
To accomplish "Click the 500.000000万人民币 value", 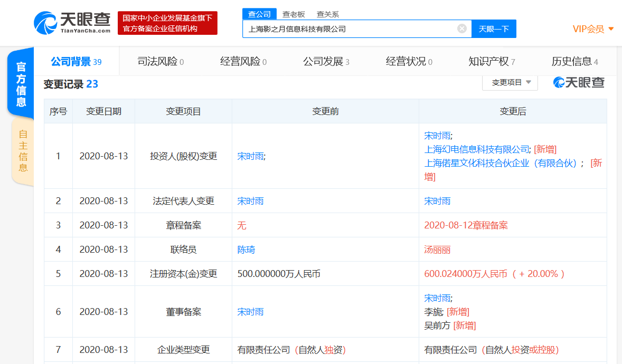I will pos(279,274).
